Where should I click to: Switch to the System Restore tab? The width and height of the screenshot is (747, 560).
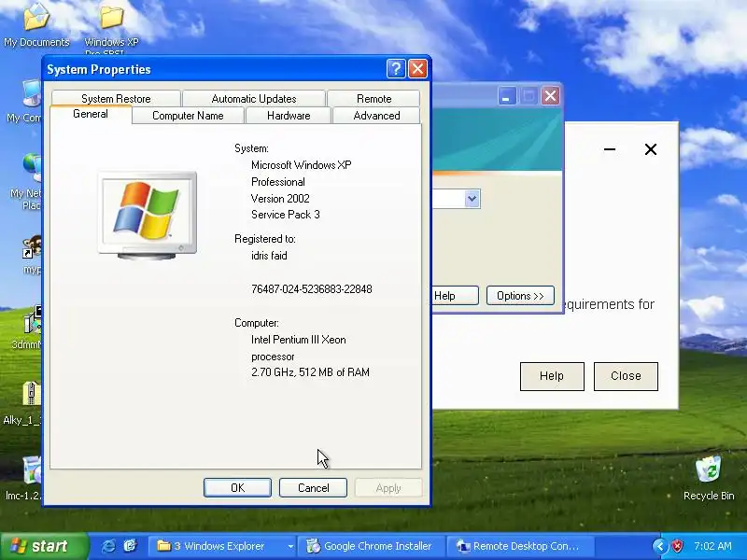pos(116,99)
